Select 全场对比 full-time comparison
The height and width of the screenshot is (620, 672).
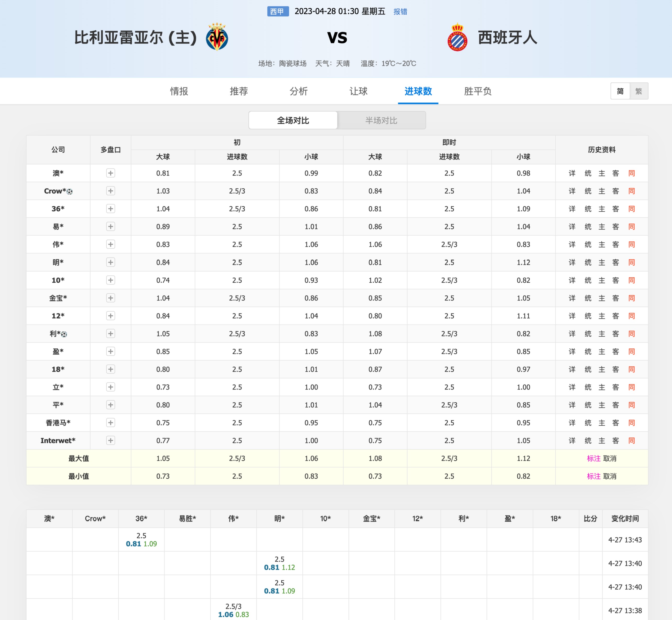[293, 120]
